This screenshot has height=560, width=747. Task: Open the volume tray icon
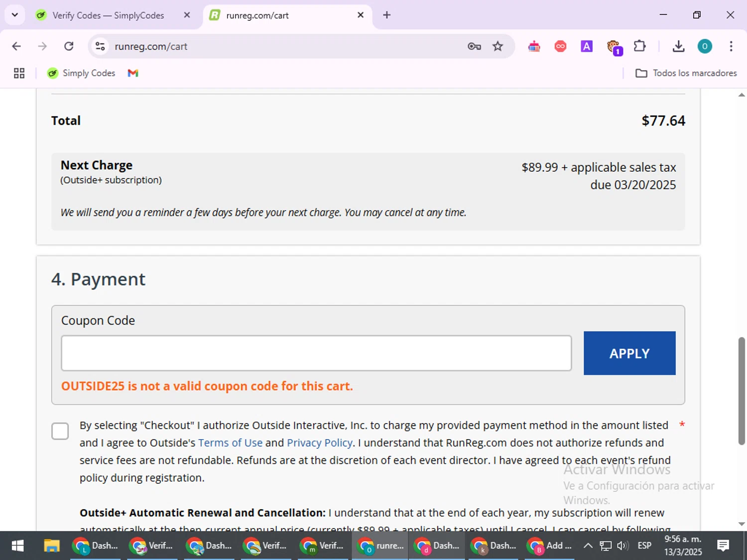coord(622,546)
